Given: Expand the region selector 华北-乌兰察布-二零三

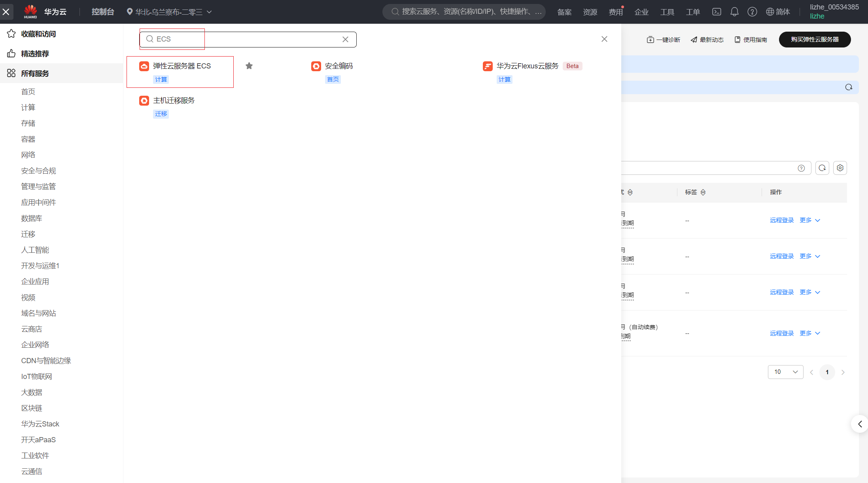Looking at the screenshot, I should [169, 12].
